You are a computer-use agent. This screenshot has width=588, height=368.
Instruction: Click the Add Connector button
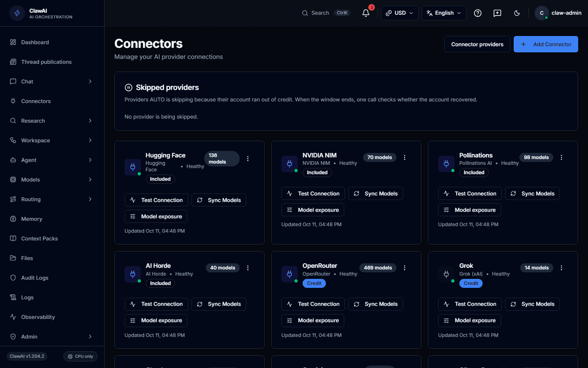tap(546, 44)
